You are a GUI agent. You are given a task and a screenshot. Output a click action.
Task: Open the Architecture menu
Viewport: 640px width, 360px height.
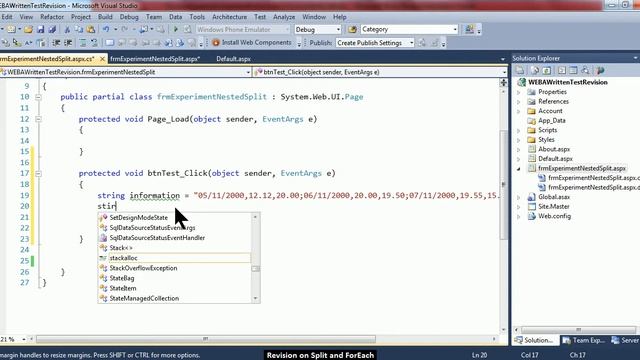coord(229,17)
